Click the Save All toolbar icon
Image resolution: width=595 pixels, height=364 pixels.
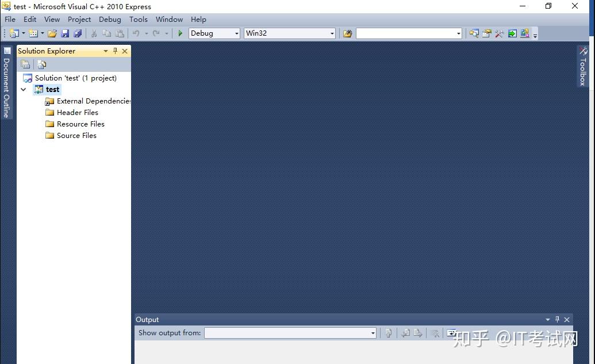click(x=78, y=33)
